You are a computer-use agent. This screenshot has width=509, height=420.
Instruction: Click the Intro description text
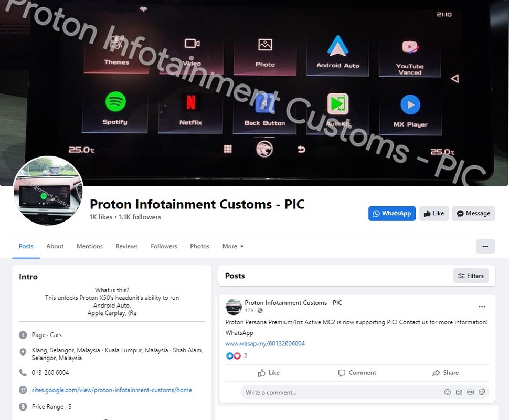[x=112, y=301]
